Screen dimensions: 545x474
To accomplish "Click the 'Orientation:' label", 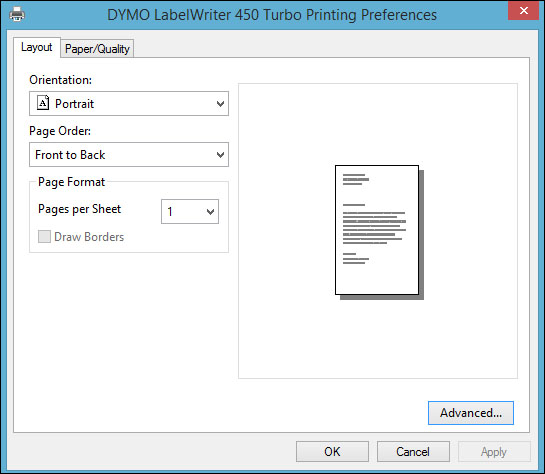I will pos(60,80).
